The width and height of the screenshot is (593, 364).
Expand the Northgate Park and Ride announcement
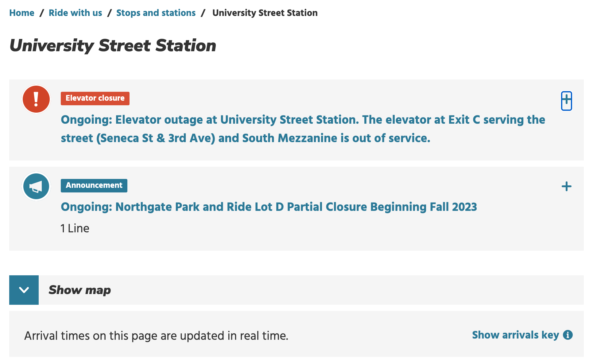566,187
